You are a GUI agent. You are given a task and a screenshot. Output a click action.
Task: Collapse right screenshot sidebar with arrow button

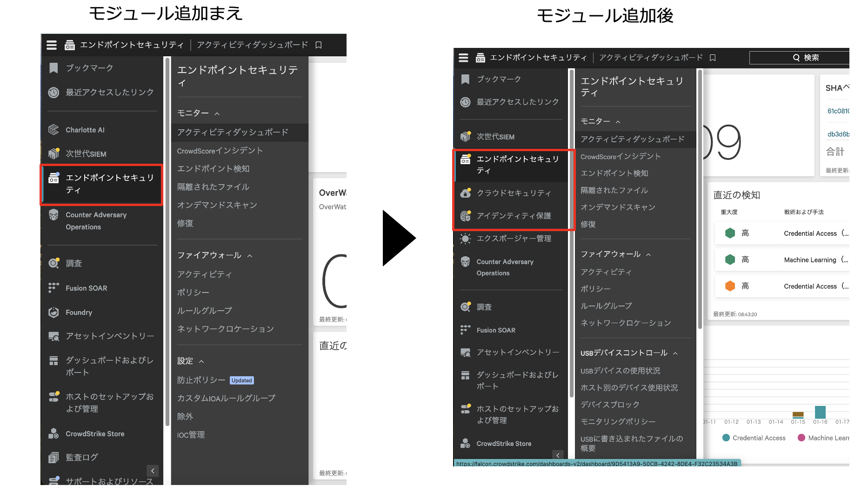(558, 455)
